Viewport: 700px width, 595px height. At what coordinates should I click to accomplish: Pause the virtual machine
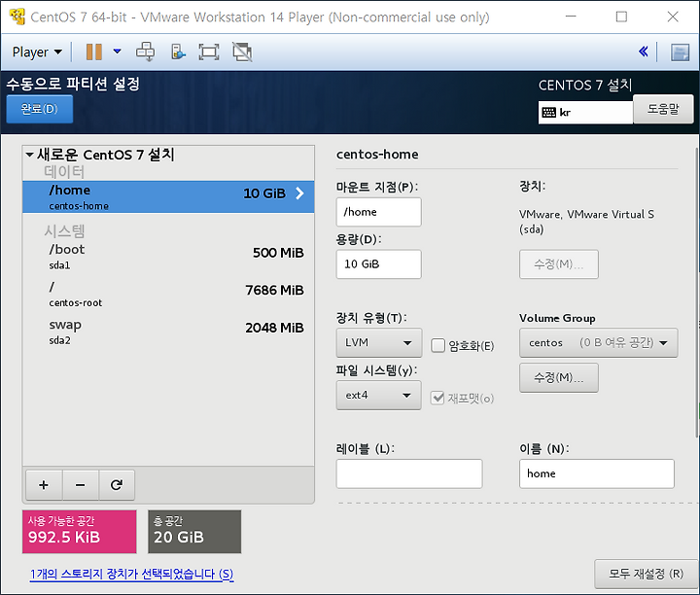pyautogui.click(x=93, y=52)
